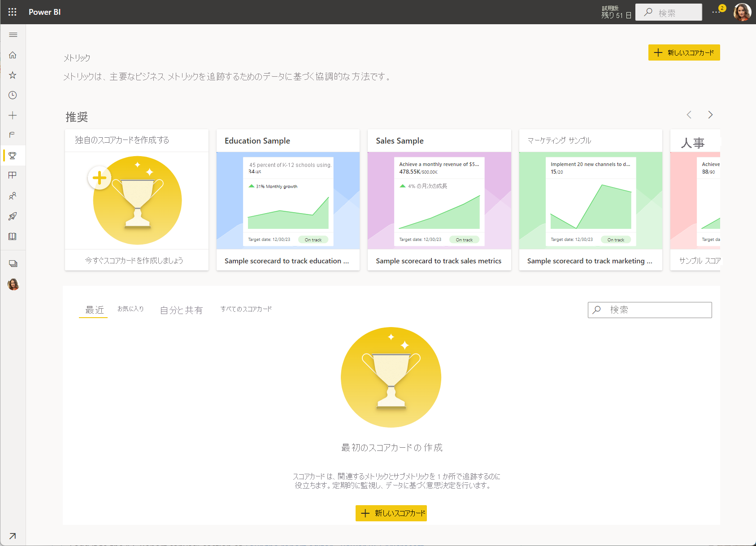The height and width of the screenshot is (546, 756).
Task: Open the Sales Sample scorecard thumbnail
Action: point(439,201)
